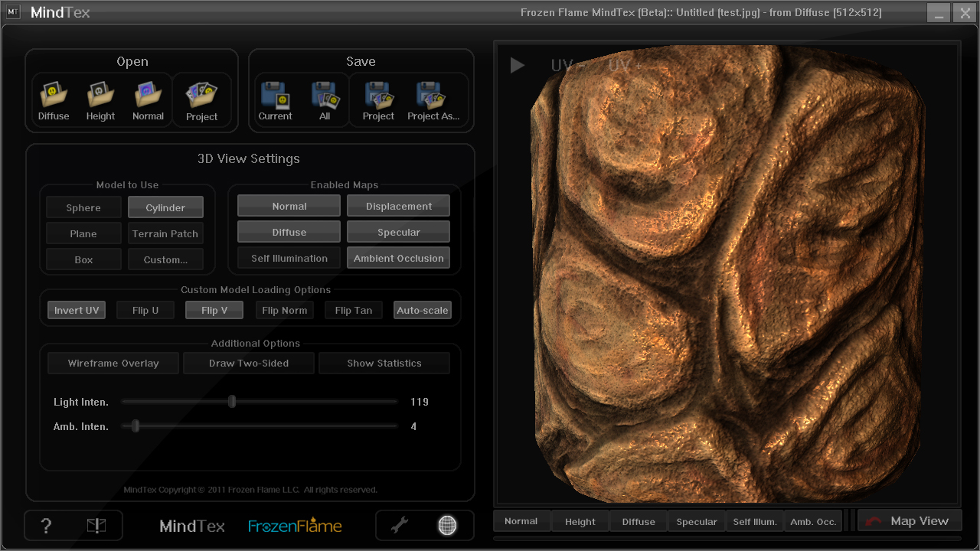The width and height of the screenshot is (980, 551).
Task: Switch to the Height map tab
Action: click(x=580, y=522)
